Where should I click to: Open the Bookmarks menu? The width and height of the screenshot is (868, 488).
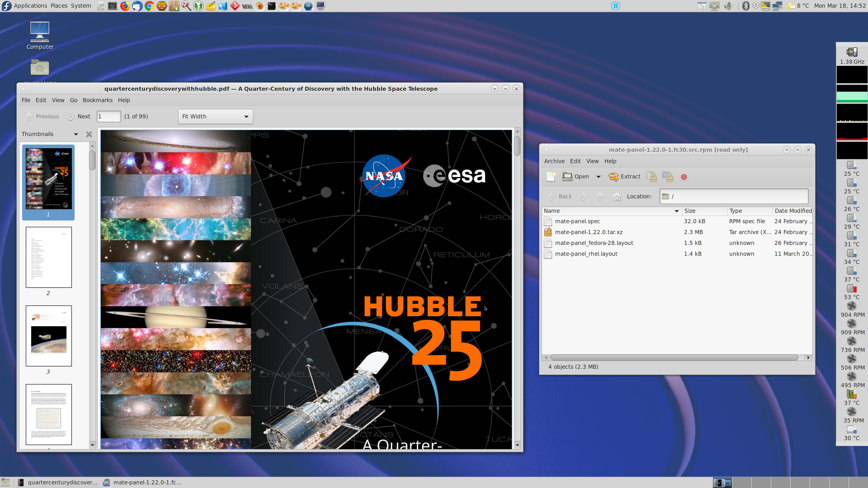[x=97, y=100]
